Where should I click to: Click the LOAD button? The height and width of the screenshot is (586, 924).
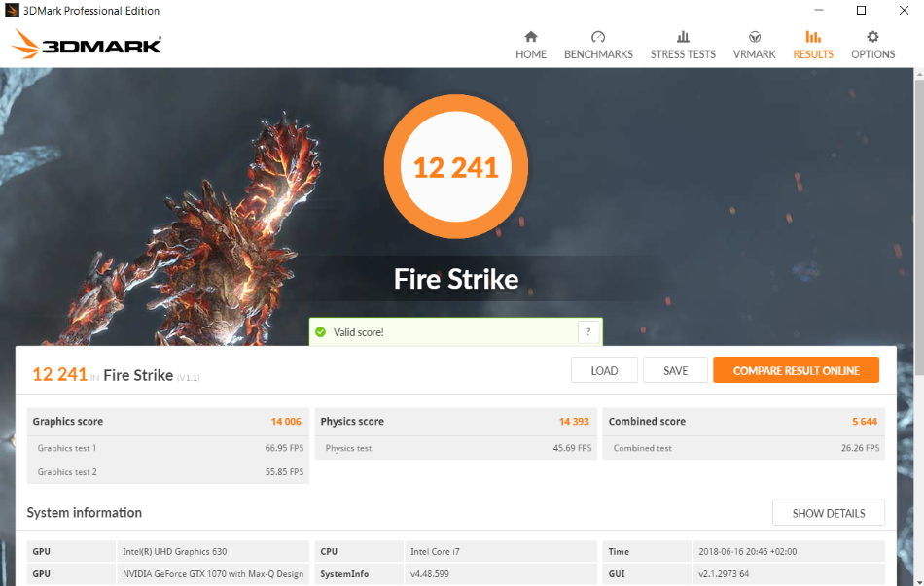tap(604, 370)
